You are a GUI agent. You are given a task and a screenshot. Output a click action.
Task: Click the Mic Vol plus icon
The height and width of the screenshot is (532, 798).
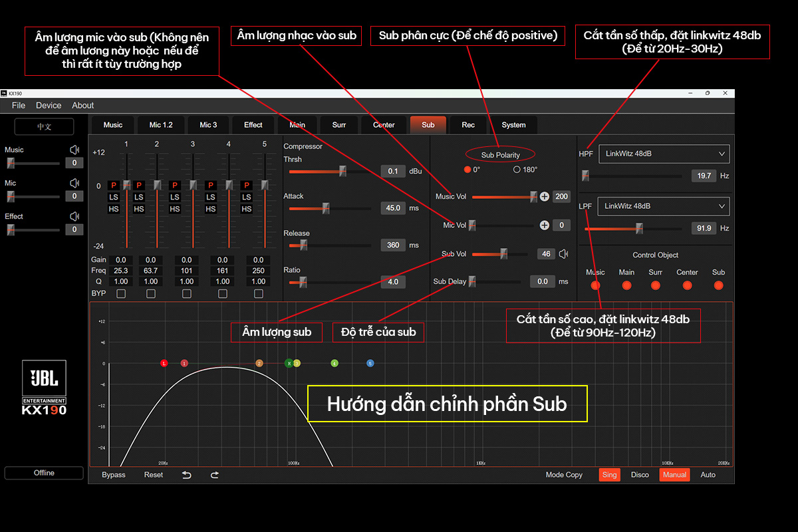(x=544, y=225)
